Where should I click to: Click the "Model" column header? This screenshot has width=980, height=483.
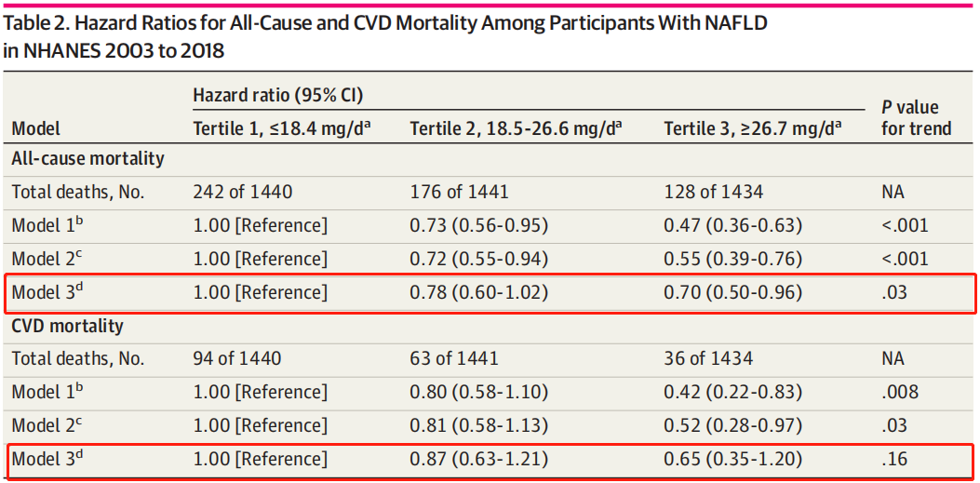pos(36,128)
